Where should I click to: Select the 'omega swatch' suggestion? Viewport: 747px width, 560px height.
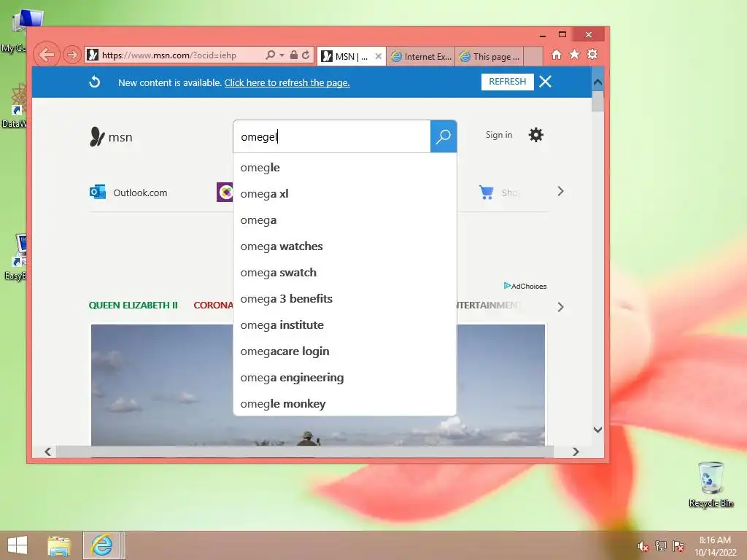coord(344,273)
